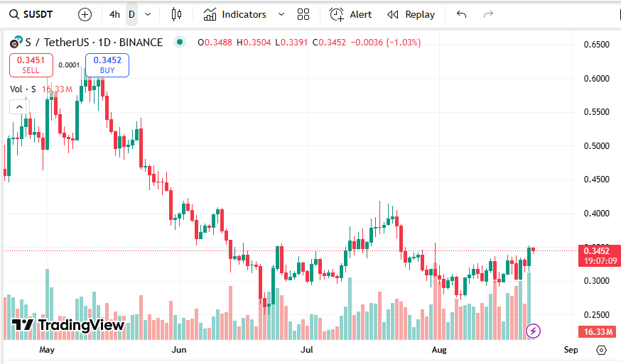621x364 pixels.
Task: Open the Indicators panel
Action: point(234,14)
